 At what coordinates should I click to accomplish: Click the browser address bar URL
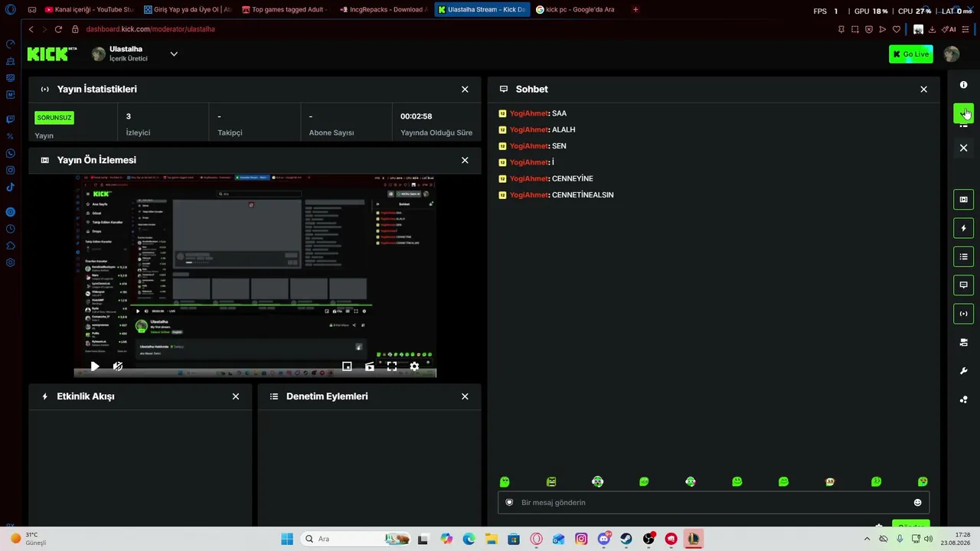[x=150, y=29]
